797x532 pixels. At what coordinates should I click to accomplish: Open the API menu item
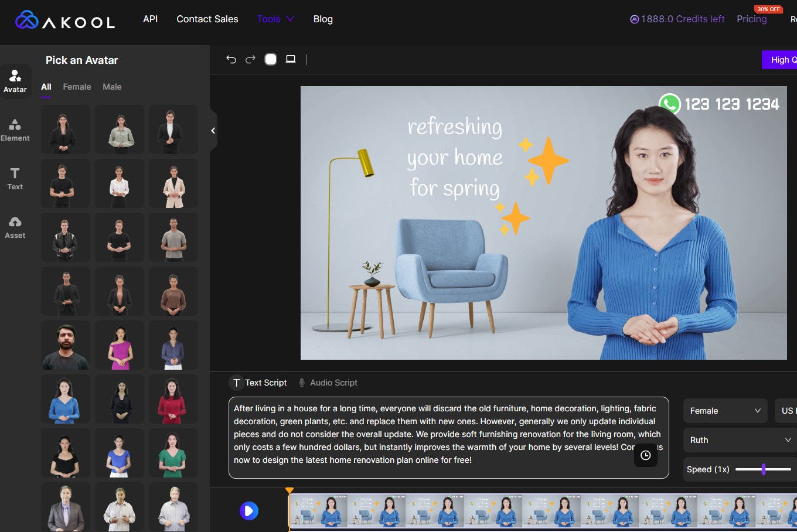[x=151, y=19]
